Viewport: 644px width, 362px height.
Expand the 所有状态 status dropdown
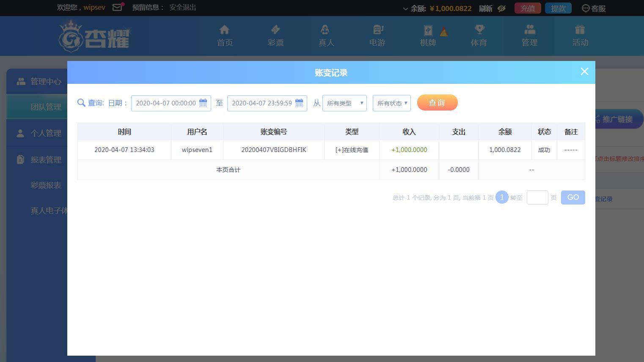[x=391, y=103]
